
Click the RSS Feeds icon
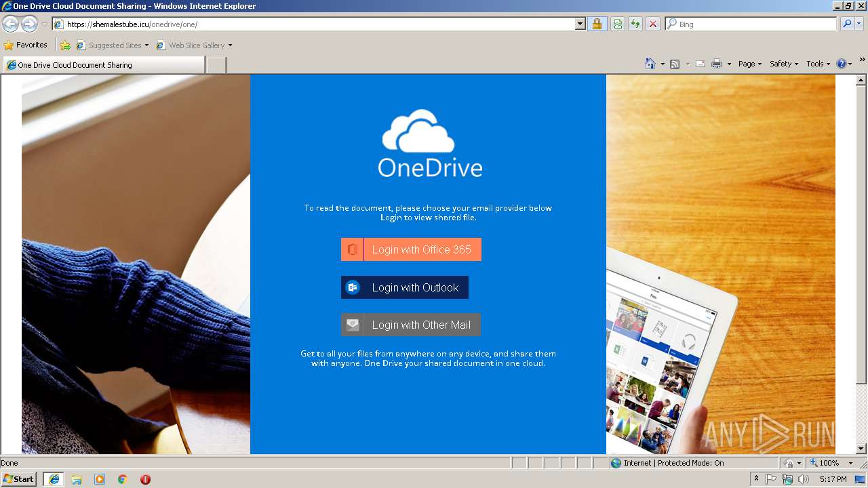point(675,64)
